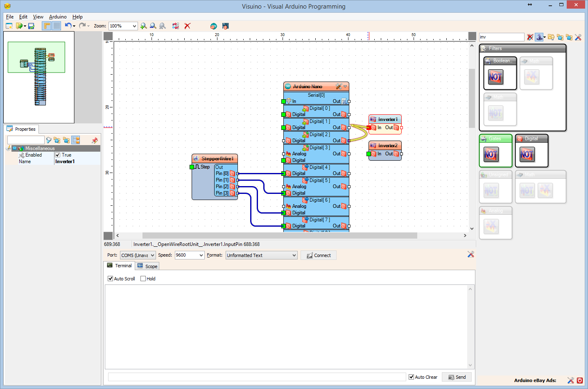This screenshot has height=389, width=588.
Task: Click the Inverter1 component title
Action: [388, 119]
